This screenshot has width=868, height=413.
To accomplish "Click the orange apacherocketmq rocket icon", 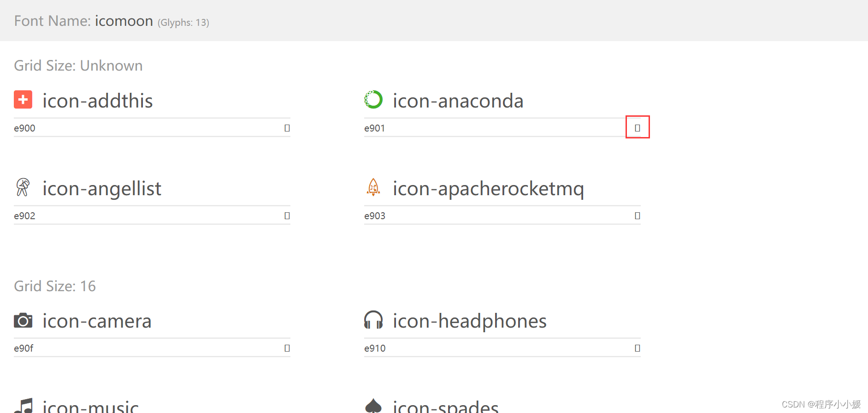I will click(373, 187).
